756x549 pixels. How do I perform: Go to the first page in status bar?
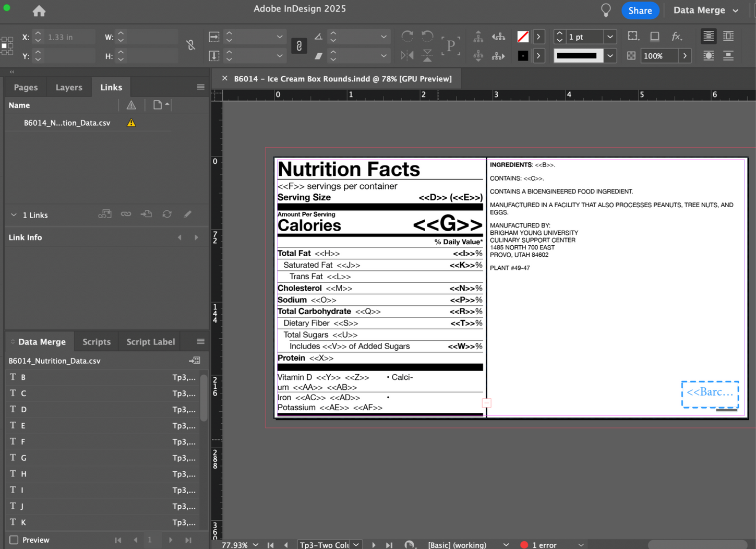click(271, 545)
